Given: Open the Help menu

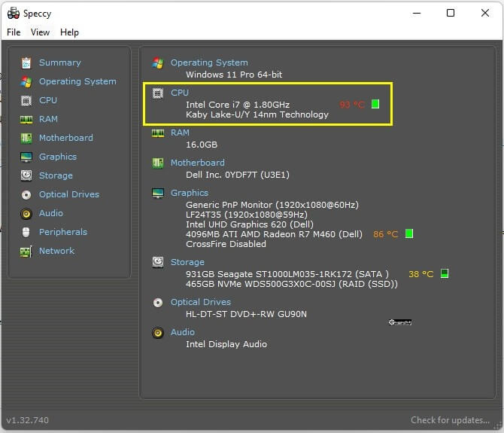Looking at the screenshot, I should 69,32.
